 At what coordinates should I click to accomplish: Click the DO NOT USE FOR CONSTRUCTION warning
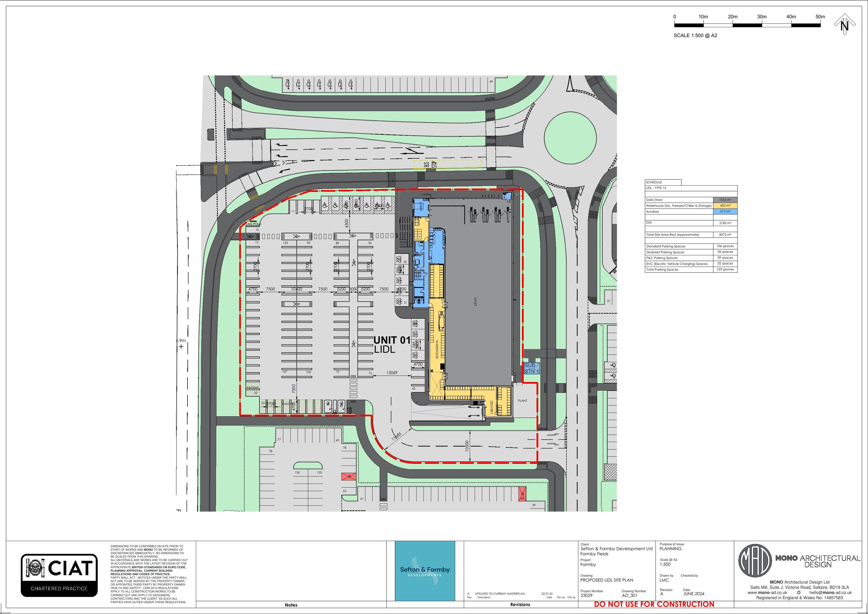click(654, 604)
